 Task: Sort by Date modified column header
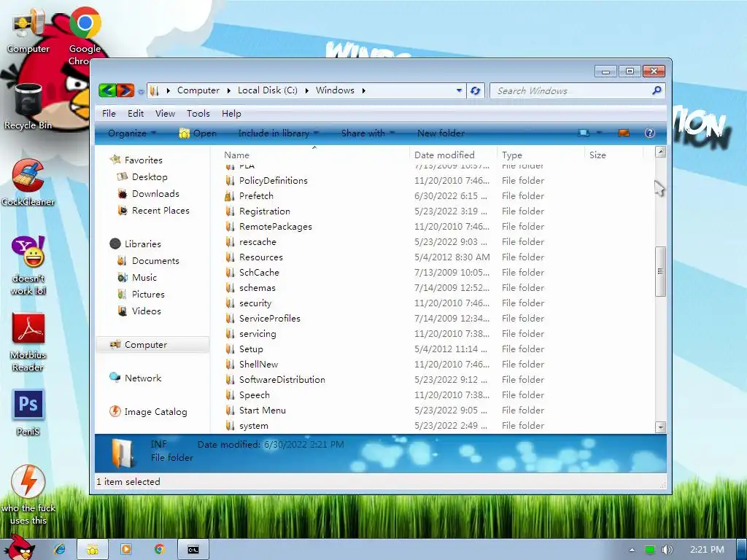453,155
